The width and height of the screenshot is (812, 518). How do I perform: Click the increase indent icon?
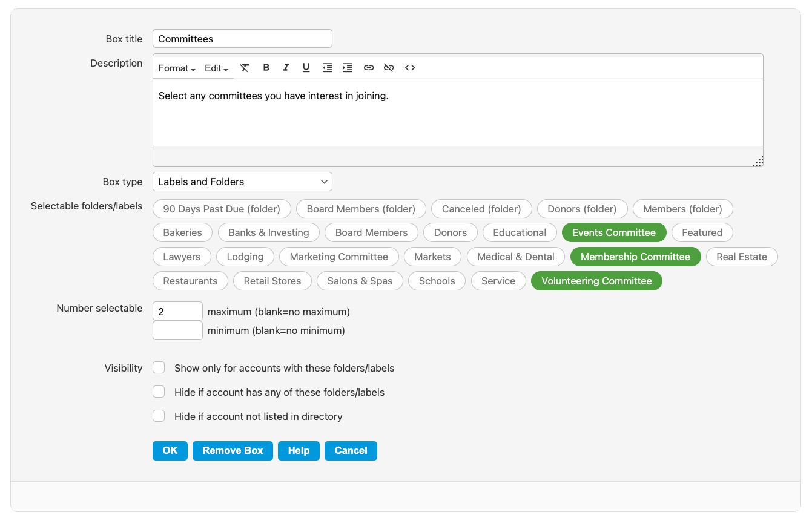coord(348,68)
